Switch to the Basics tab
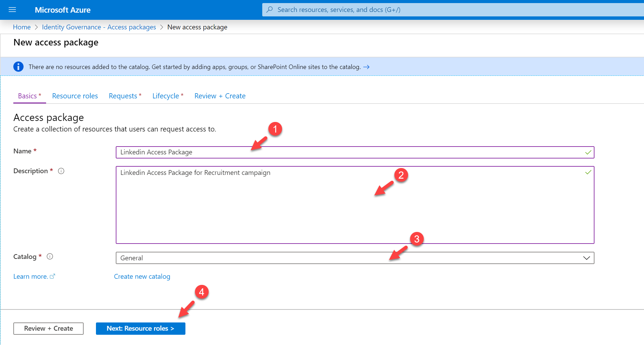This screenshot has height=345, width=644. [29, 96]
